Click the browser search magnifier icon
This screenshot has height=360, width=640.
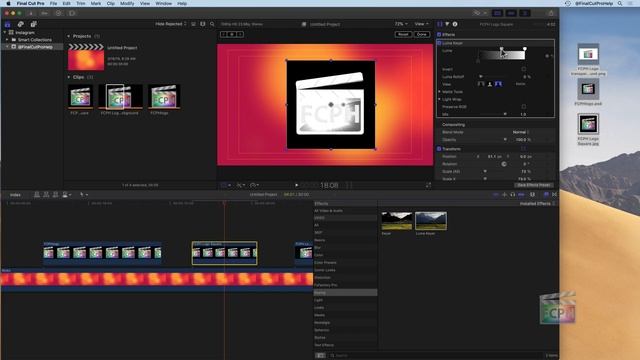[212, 24]
